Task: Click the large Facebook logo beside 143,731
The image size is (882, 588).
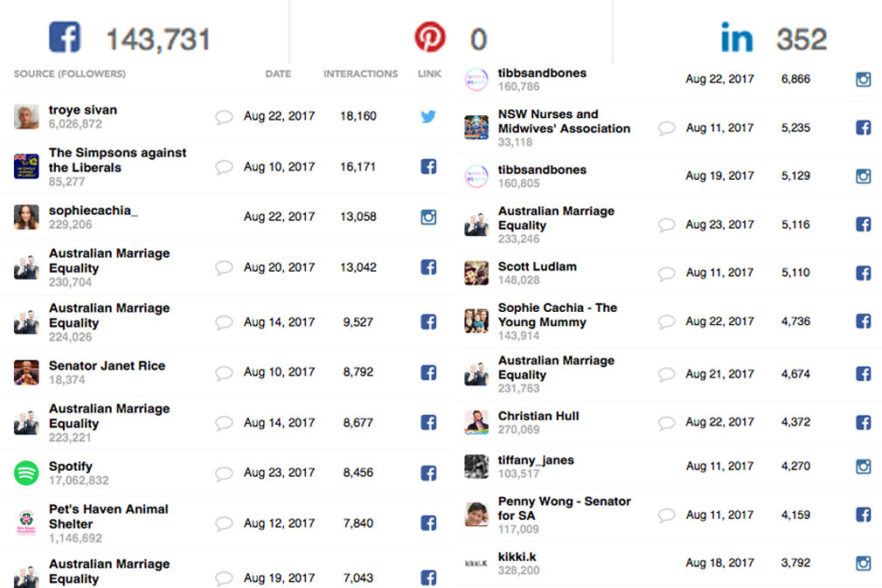Action: (x=65, y=37)
